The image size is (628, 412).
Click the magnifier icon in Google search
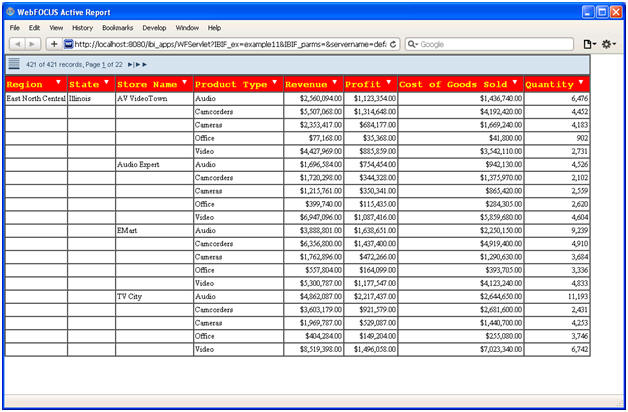pyautogui.click(x=412, y=44)
